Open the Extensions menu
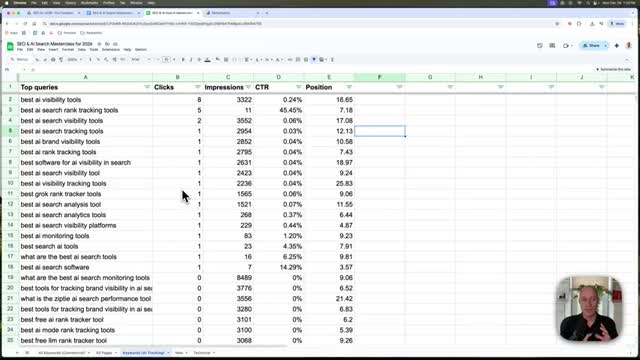The width and height of the screenshot is (640, 360). click(111, 49)
